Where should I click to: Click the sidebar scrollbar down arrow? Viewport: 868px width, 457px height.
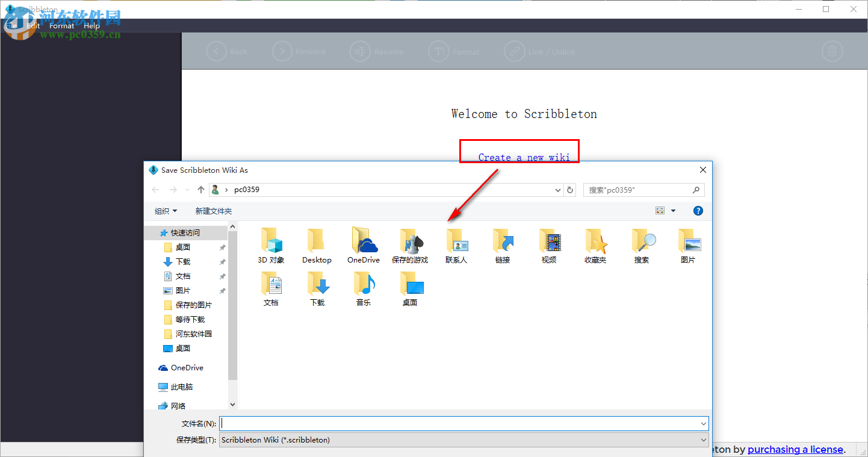tap(233, 405)
